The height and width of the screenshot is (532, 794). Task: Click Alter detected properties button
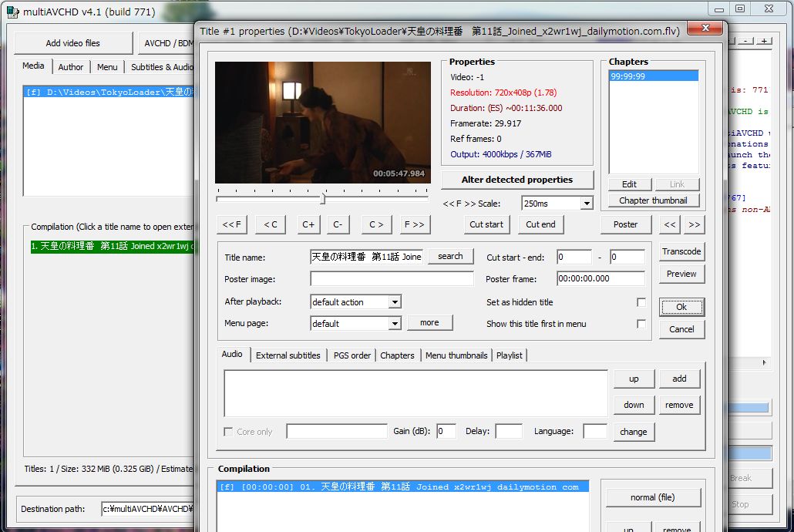click(x=517, y=180)
